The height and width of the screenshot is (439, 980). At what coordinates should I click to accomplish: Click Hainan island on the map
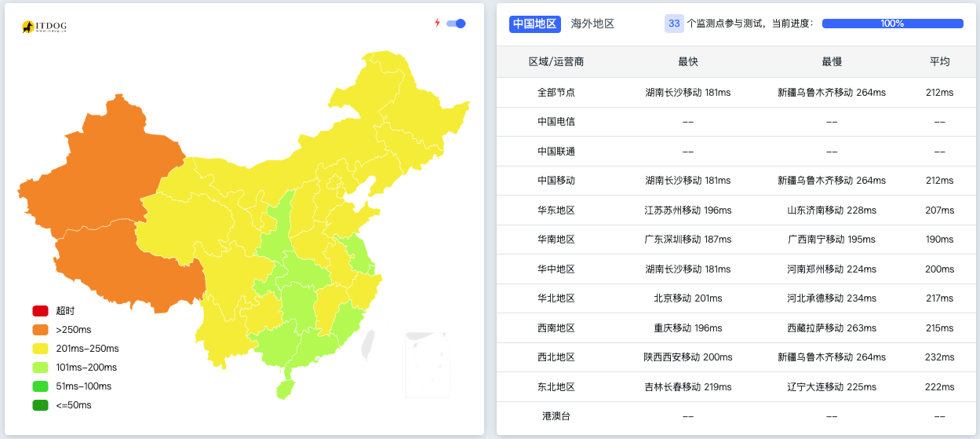pos(287,389)
